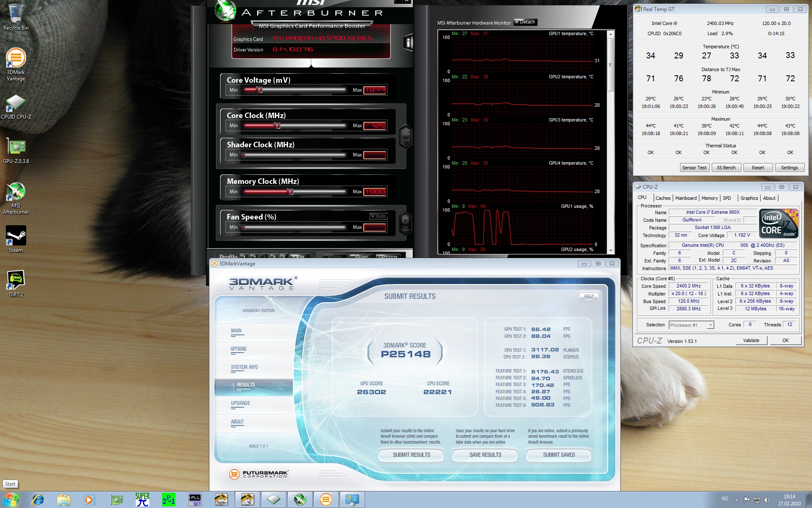Open the Turbo taskbar icon

pyautogui.click(x=221, y=500)
